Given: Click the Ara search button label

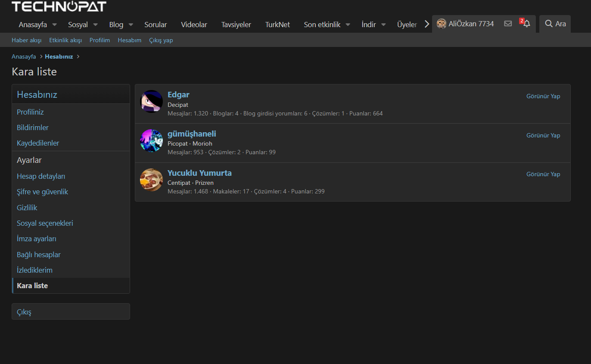Looking at the screenshot, I should (x=560, y=24).
